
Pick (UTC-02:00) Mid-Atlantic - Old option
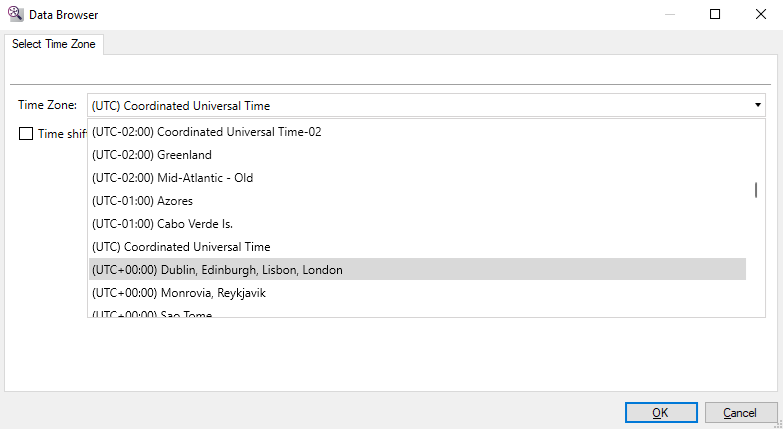tap(417, 178)
